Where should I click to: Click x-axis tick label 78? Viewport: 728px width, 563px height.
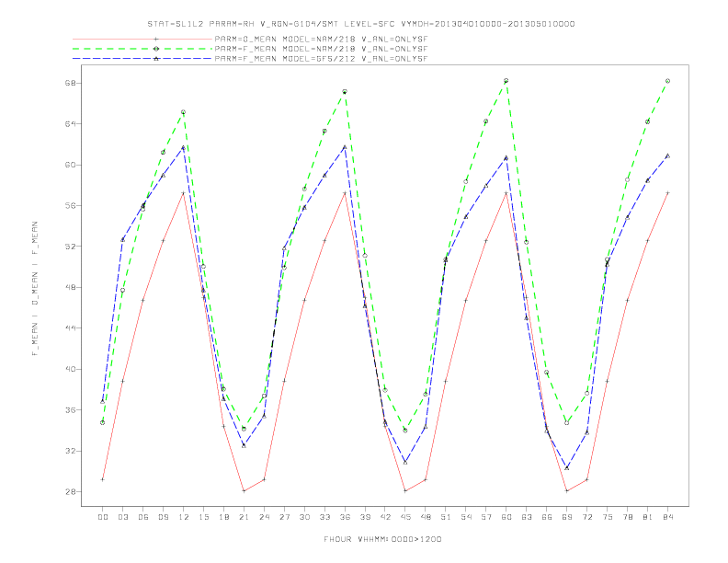pyautogui.click(x=627, y=517)
